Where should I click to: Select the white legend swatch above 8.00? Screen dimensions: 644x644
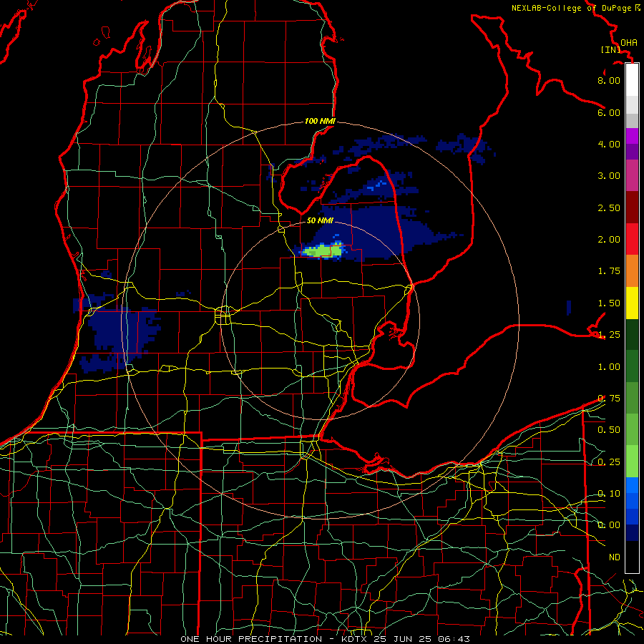click(632, 79)
